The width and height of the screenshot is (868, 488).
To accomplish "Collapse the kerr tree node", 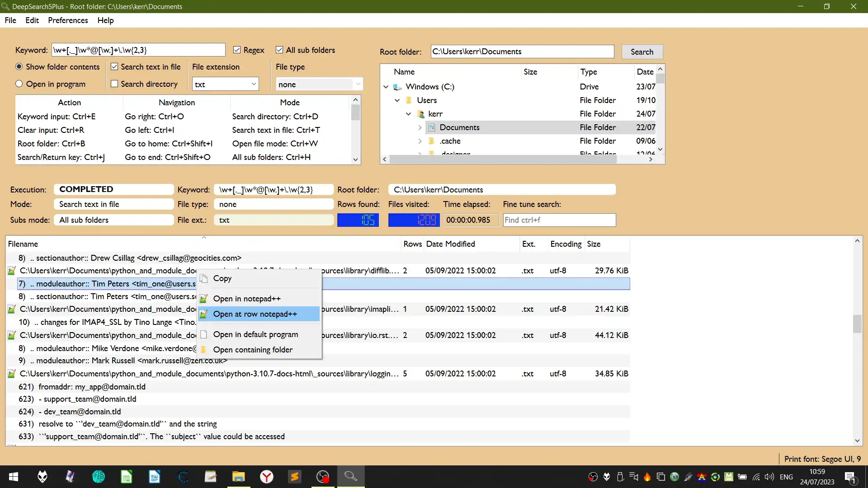I will [409, 114].
